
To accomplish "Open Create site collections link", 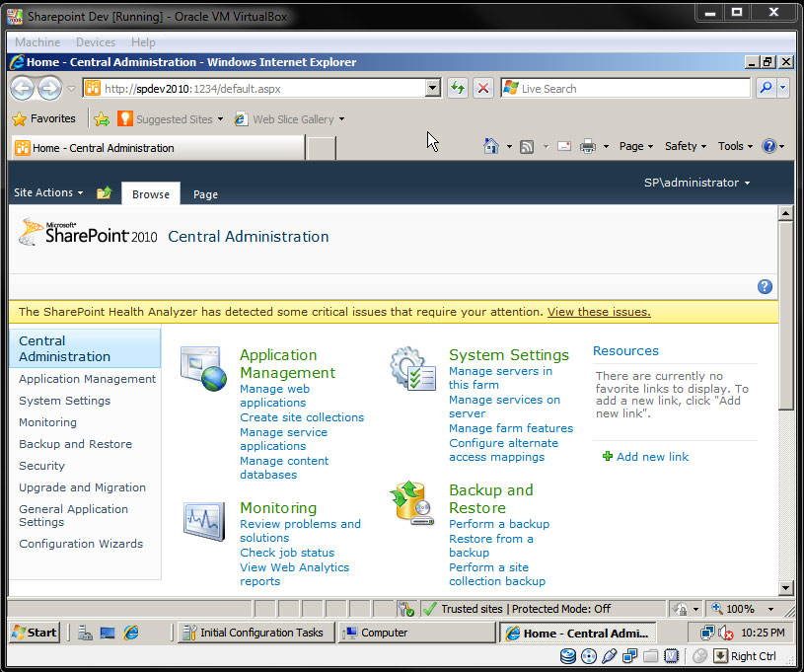I will coord(302,417).
